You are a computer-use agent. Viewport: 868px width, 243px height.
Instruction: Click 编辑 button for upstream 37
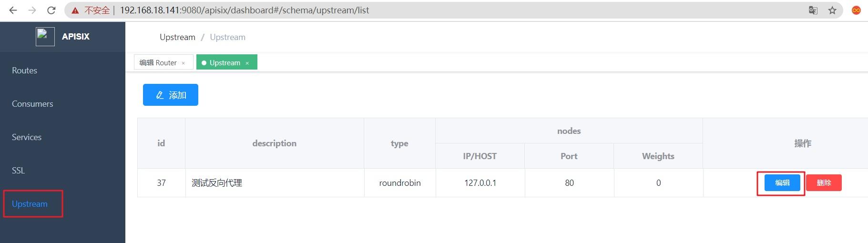[x=782, y=183]
